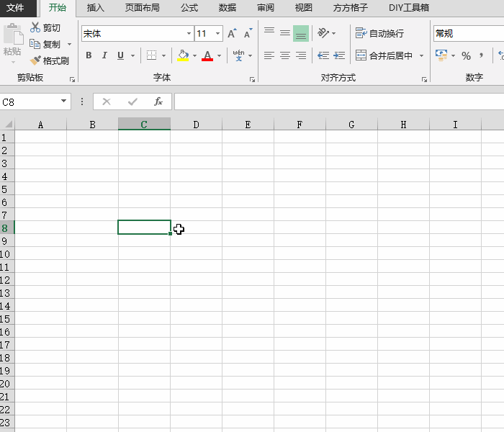The height and width of the screenshot is (432, 504).
Task: Switch to the 页面布局 tab
Action: point(142,7)
